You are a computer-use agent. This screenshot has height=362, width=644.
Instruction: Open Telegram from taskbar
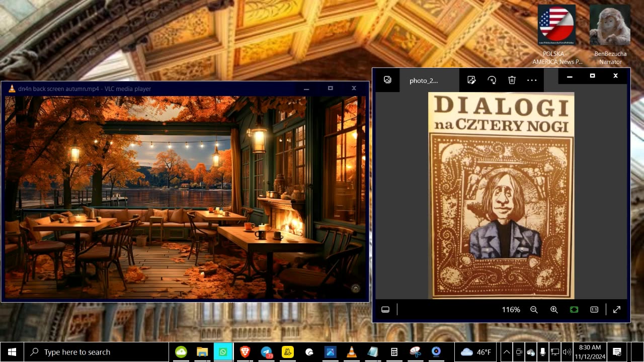click(266, 352)
